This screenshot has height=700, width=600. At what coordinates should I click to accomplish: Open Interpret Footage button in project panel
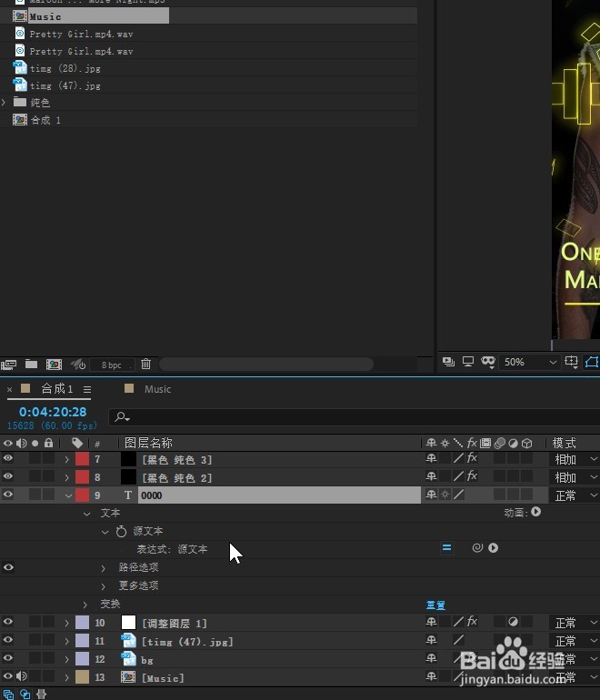pos(8,365)
